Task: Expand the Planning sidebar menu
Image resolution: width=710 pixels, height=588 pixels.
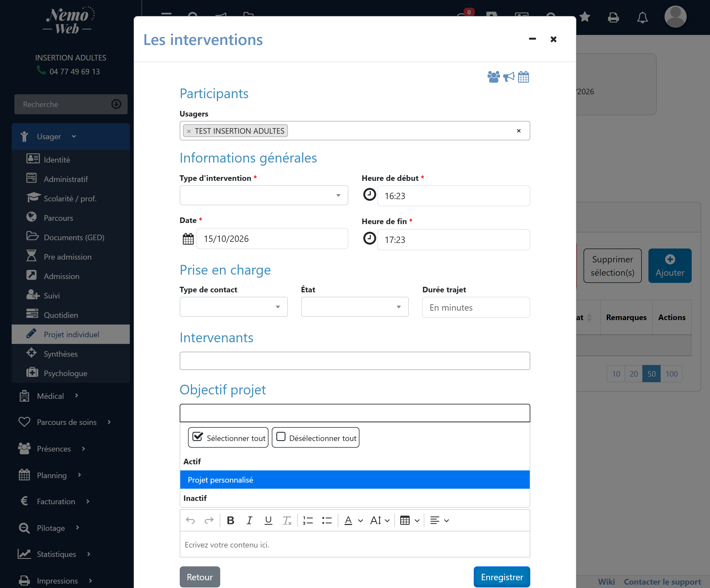Action: coord(51,475)
